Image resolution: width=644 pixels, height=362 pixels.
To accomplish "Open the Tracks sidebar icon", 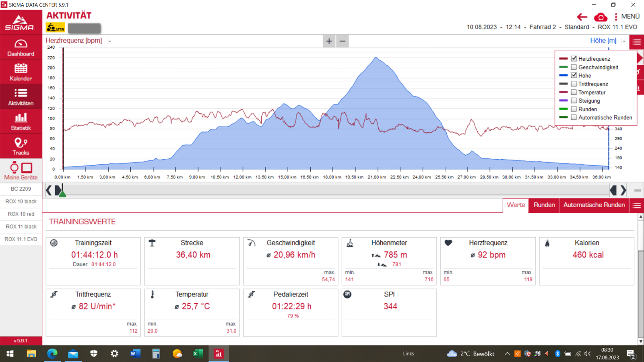I will [x=21, y=146].
